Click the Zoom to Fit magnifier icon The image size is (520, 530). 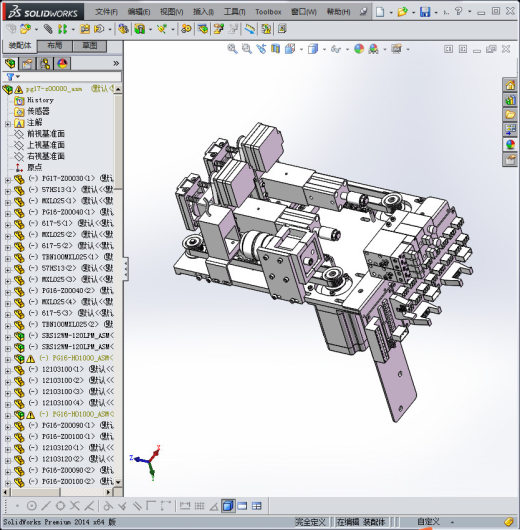pos(232,49)
